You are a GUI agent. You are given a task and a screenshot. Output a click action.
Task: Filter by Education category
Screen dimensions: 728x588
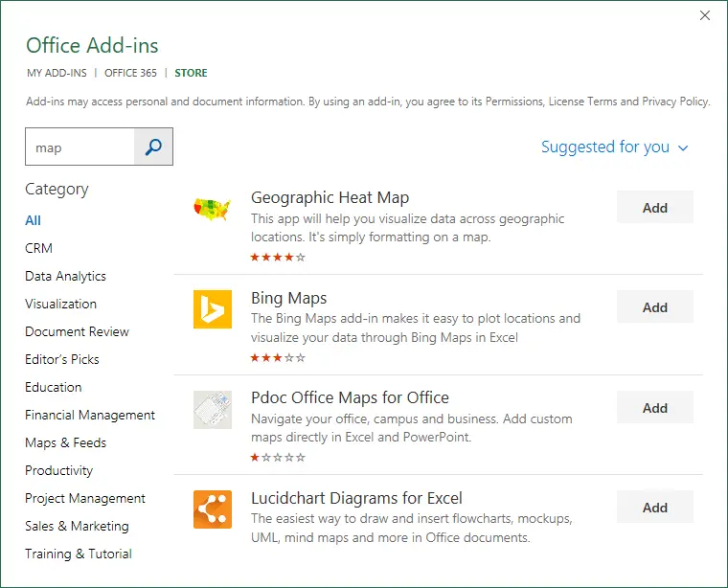pos(54,387)
